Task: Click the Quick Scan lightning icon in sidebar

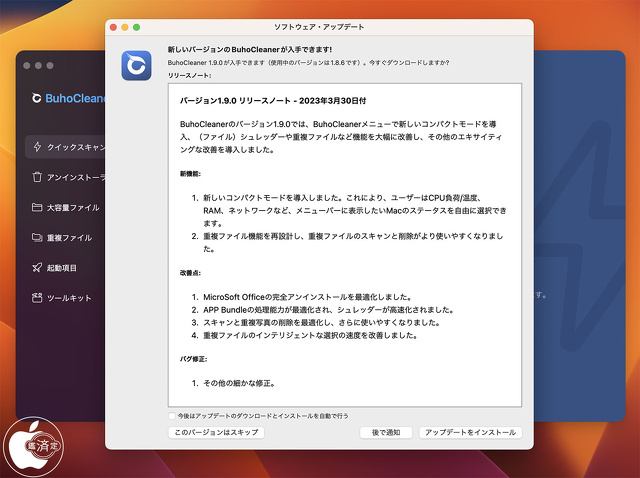Action: 37,146
